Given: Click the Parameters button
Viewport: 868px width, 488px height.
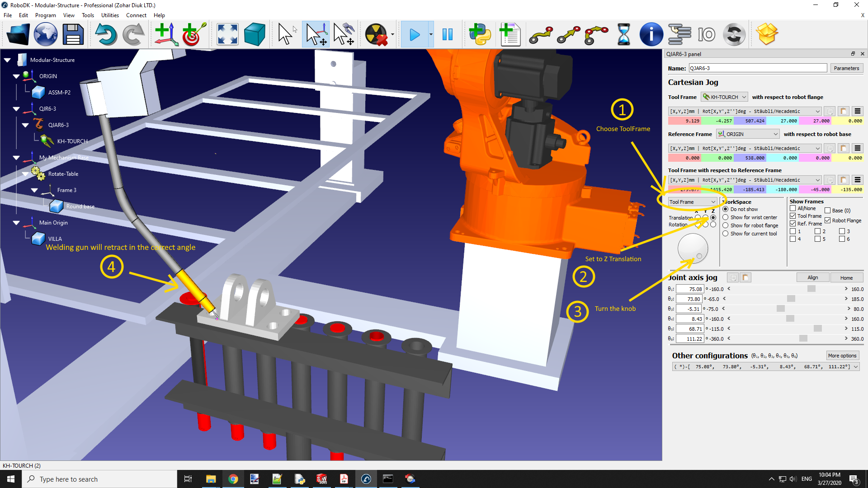Looking at the screenshot, I should (846, 68).
